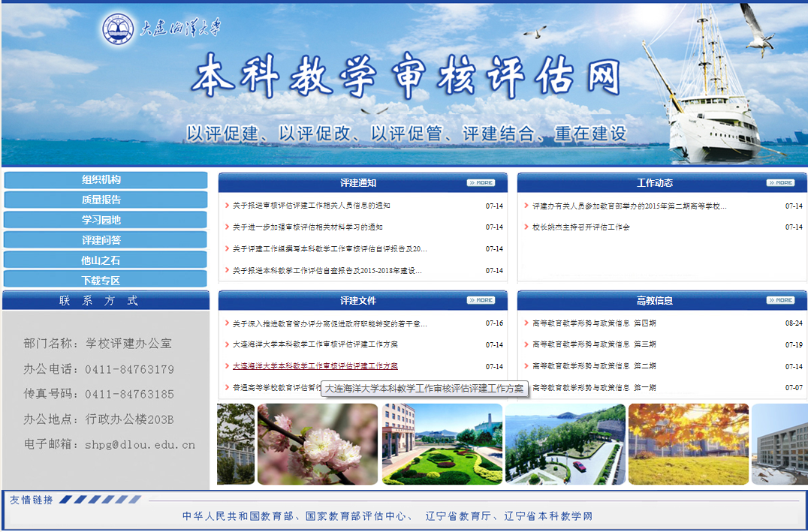The image size is (808, 532).
Task: Open MORE in 高教信息 section
Action: pyautogui.click(x=780, y=300)
